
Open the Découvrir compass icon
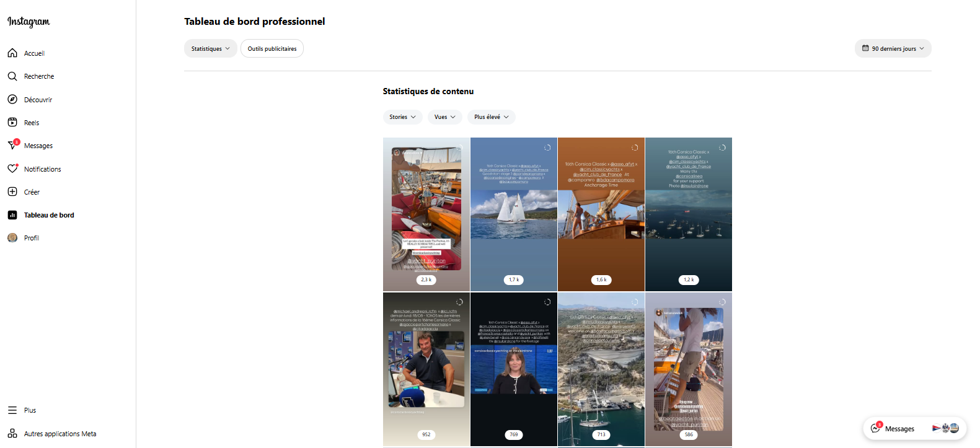pos(12,99)
